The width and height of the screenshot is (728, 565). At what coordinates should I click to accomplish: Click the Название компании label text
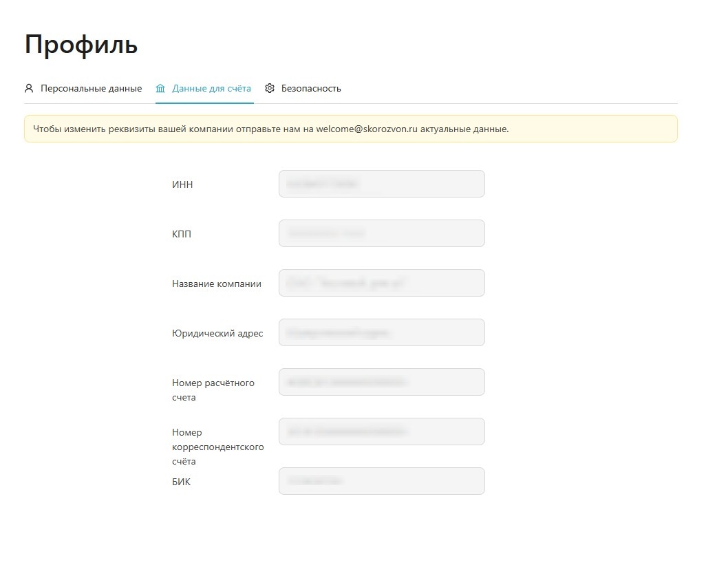[x=217, y=284]
